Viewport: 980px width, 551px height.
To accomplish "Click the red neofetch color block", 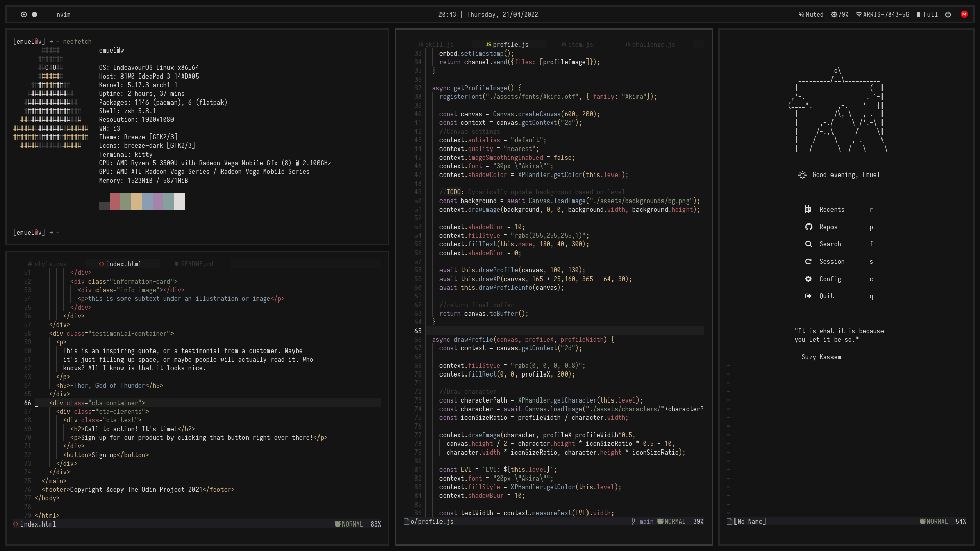I will [x=115, y=202].
